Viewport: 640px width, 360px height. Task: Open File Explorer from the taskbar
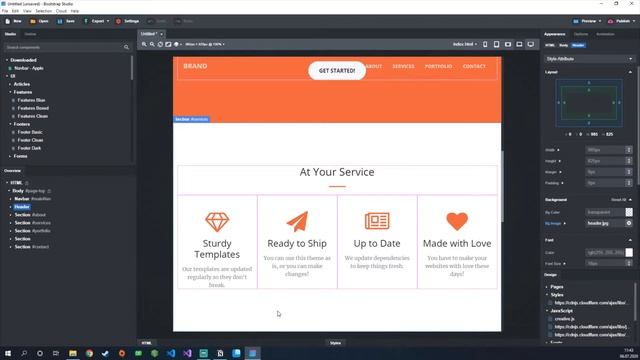(x=73, y=353)
